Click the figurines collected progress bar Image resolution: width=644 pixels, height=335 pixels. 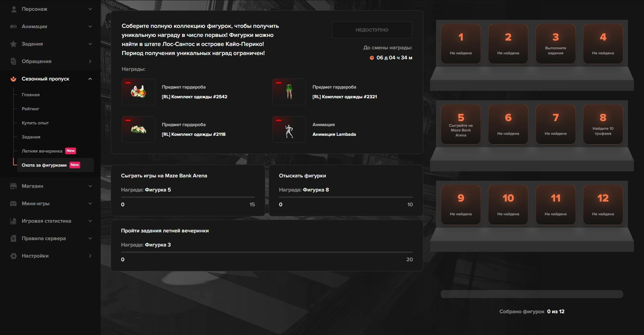(x=532, y=294)
